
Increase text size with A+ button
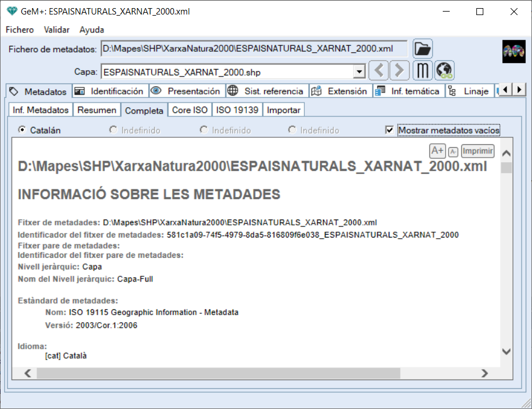click(437, 151)
